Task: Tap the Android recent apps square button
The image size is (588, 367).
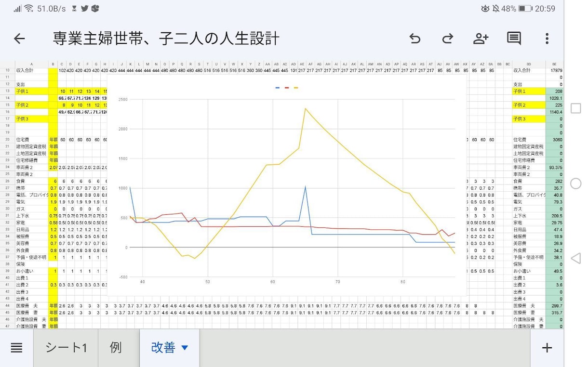Action: [575, 108]
